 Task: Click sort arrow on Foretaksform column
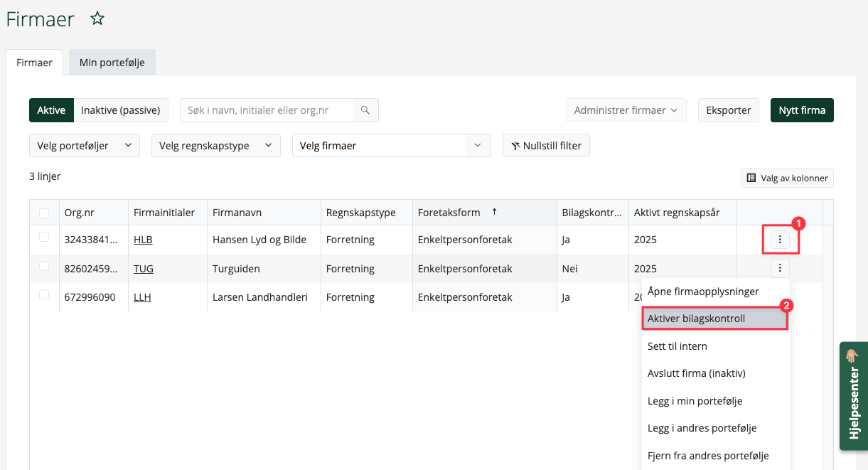pyautogui.click(x=494, y=212)
